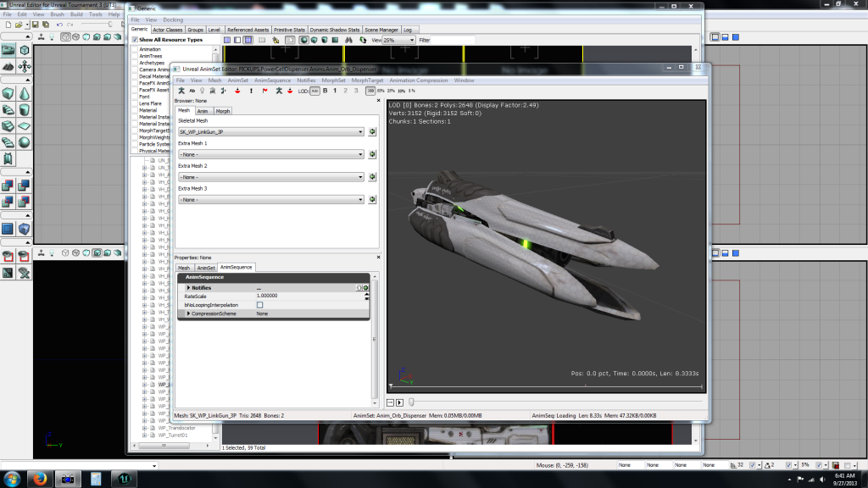Switch to the Referenced Assets tab
The width and height of the screenshot is (868, 488).
(248, 30)
